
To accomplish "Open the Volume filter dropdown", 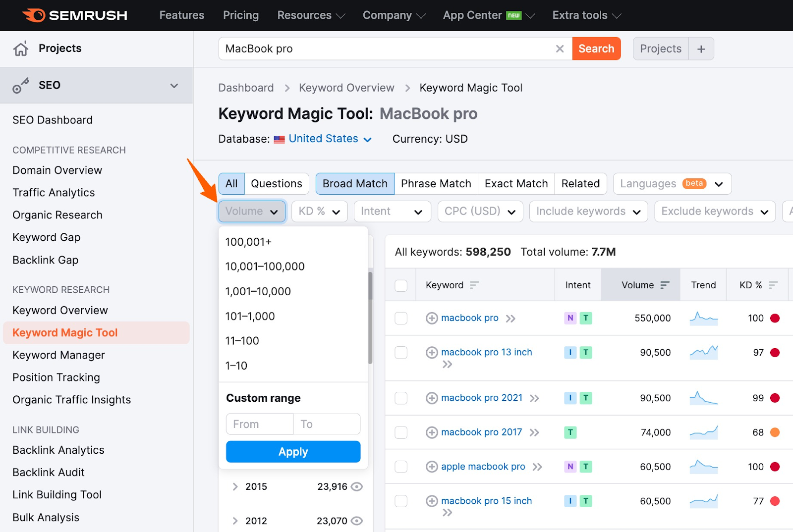I will tap(252, 212).
